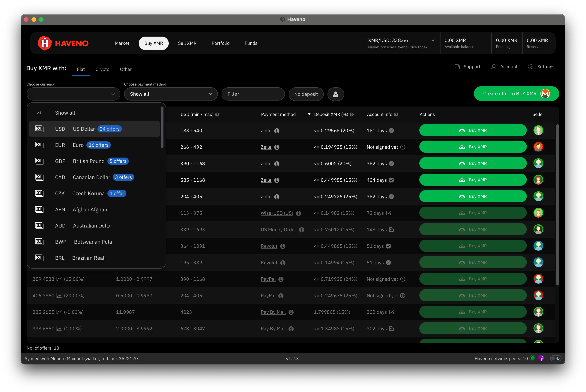
Task: Open the Show all payment method dropdown
Action: (171, 94)
